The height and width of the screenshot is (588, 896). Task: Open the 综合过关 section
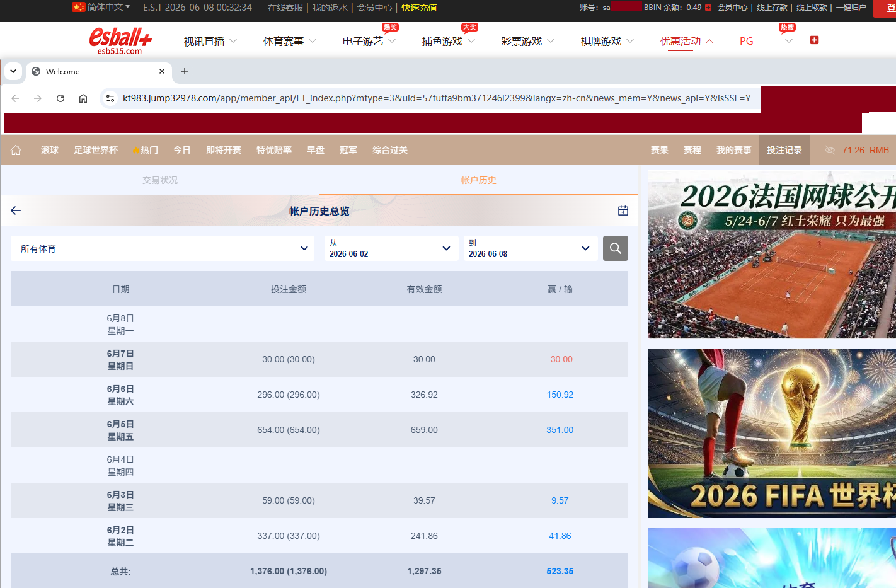pos(390,150)
